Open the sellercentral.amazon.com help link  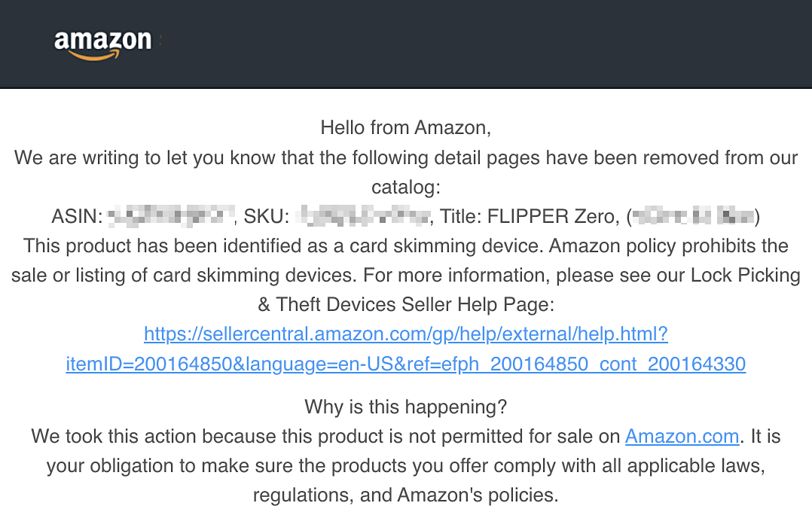pos(405,334)
